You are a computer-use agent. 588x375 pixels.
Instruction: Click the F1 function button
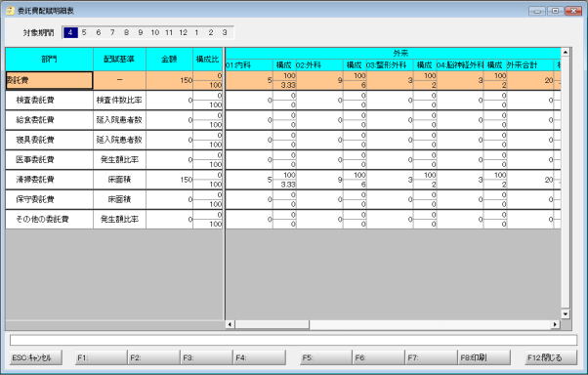(x=102, y=357)
